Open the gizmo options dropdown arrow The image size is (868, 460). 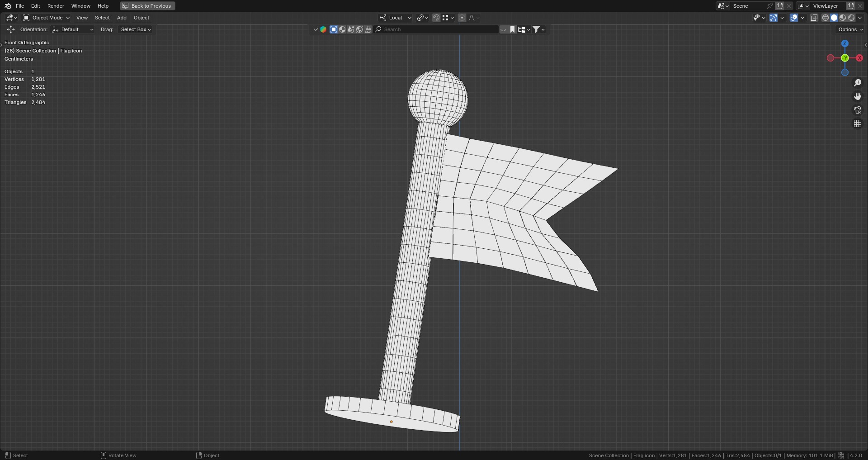pyautogui.click(x=782, y=18)
